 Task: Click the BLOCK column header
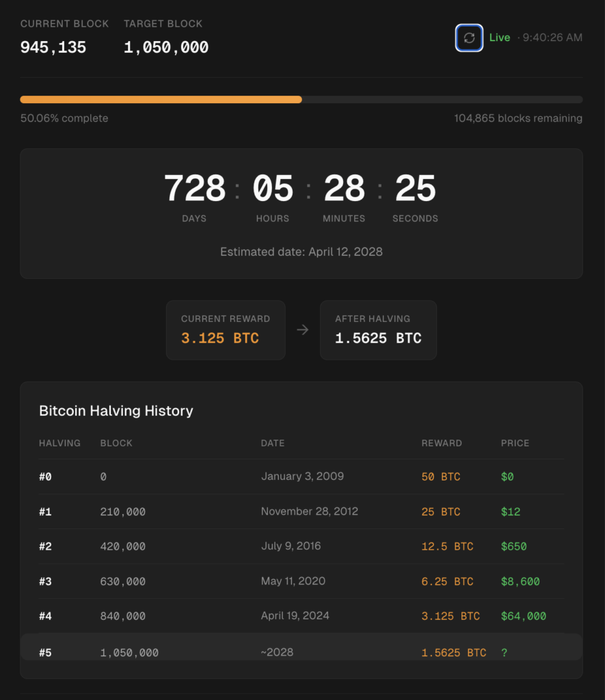pos(116,443)
